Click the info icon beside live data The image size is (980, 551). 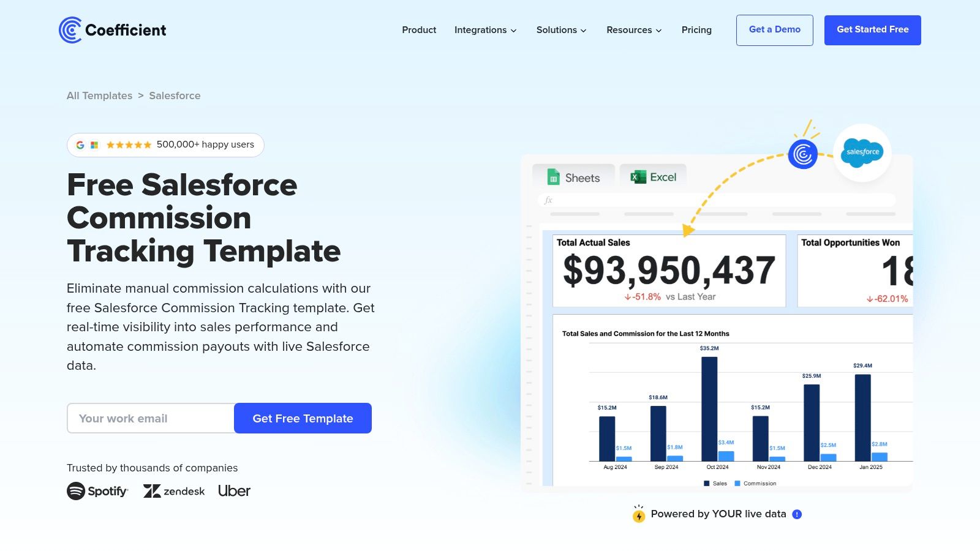pyautogui.click(x=797, y=514)
